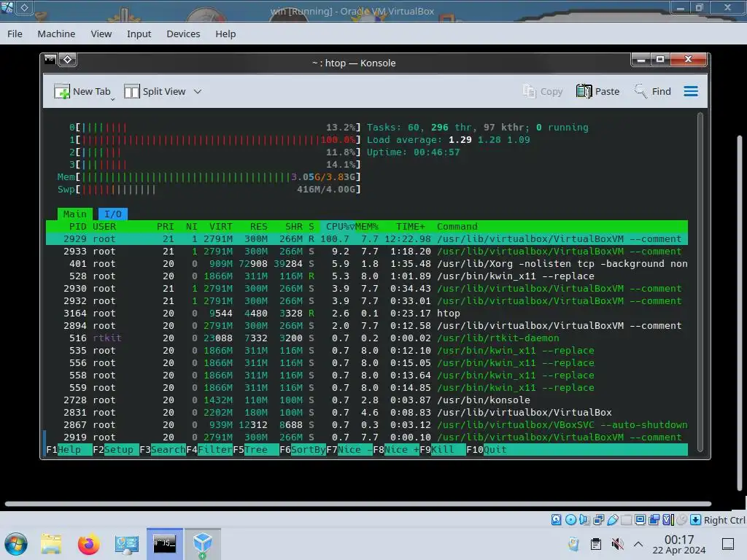Click the audio status icon in VirtualBox

pyautogui.click(x=584, y=520)
